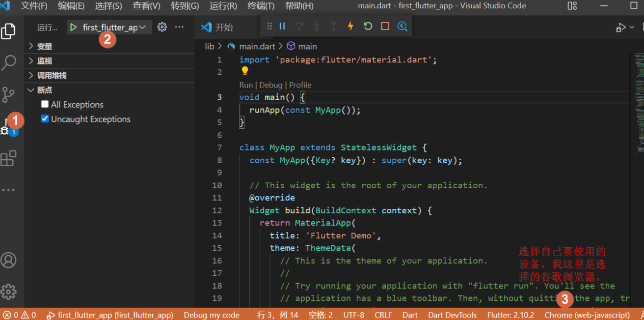Open the 文件(F) menu

(x=34, y=6)
